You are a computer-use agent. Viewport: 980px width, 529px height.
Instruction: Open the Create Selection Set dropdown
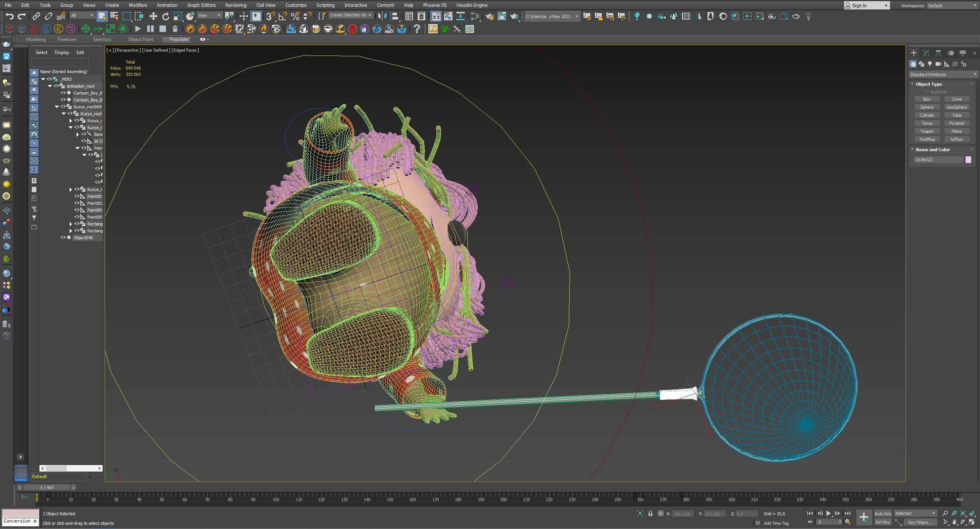[350, 15]
